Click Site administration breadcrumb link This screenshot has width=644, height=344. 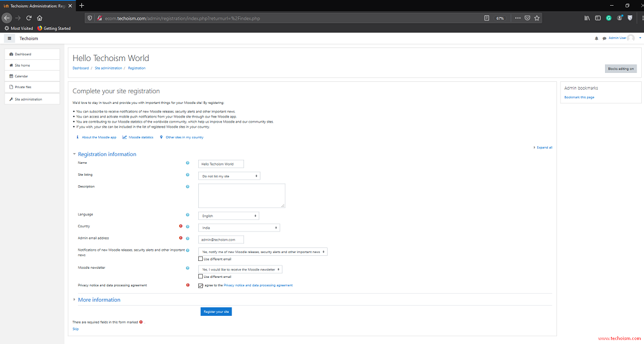[x=108, y=68]
